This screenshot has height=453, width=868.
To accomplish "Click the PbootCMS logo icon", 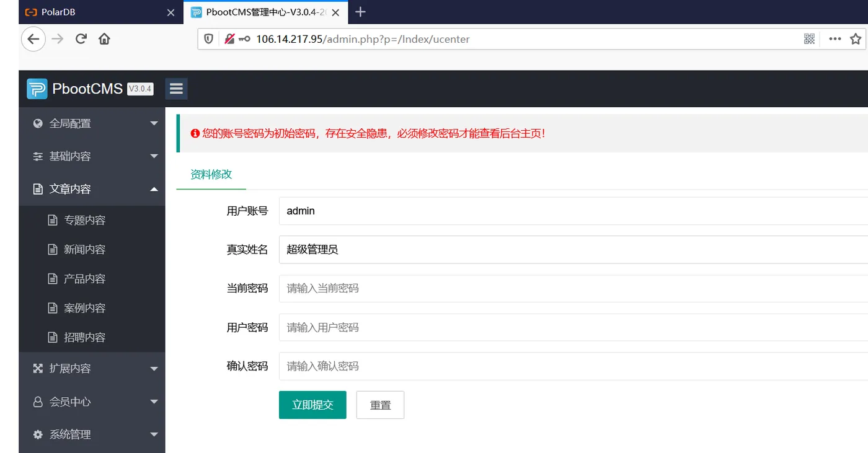I will point(37,89).
